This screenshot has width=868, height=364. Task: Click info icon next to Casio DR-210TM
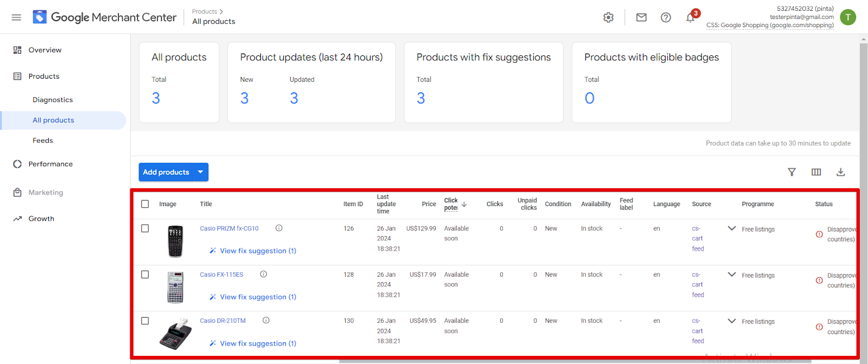pyautogui.click(x=266, y=320)
